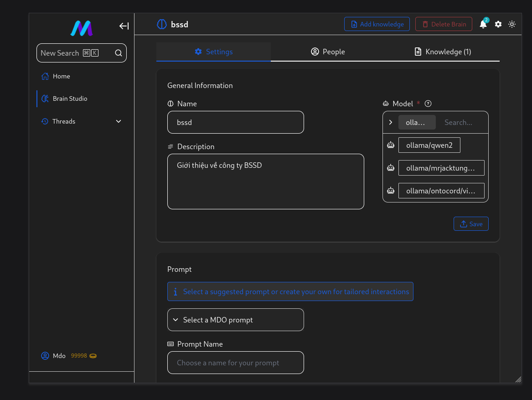Click the robot icon beside Model label
Viewport: 532px width, 400px height.
(386, 104)
